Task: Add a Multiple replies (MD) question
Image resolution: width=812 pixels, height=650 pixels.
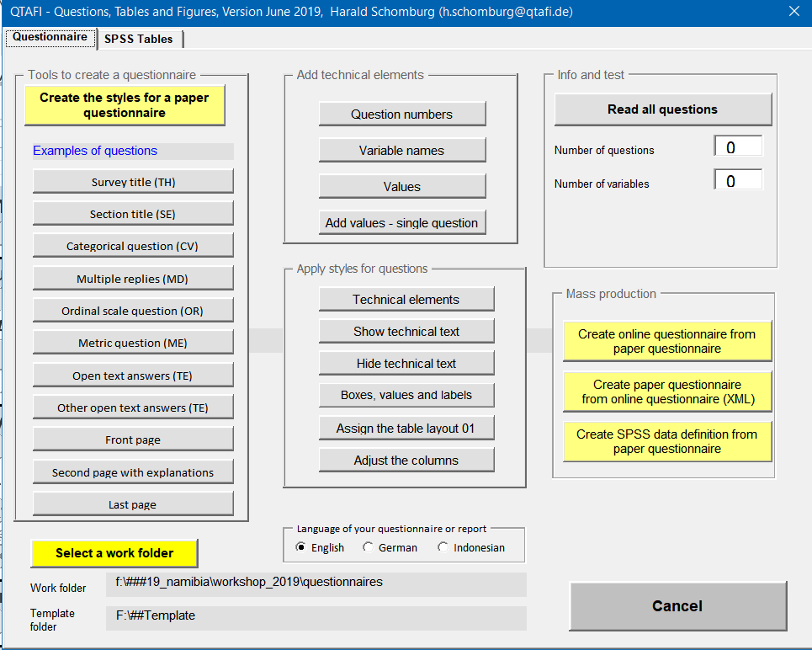Action: tap(133, 279)
